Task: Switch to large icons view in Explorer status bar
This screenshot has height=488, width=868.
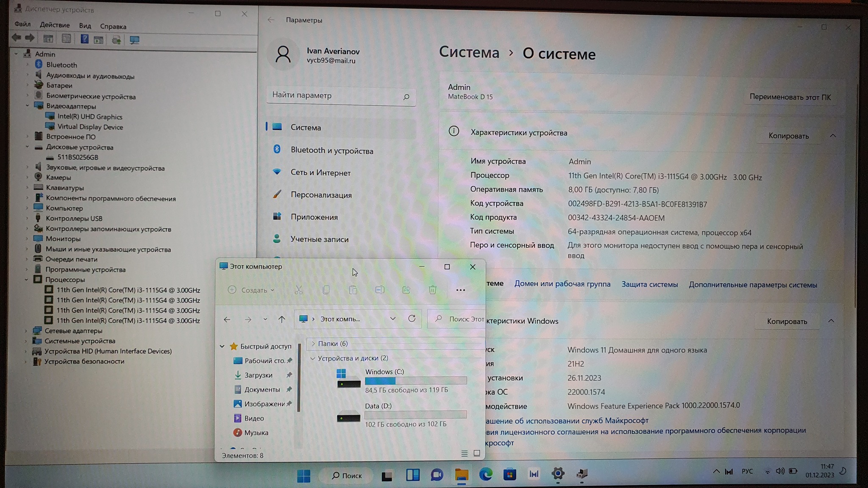Action: coord(477,454)
